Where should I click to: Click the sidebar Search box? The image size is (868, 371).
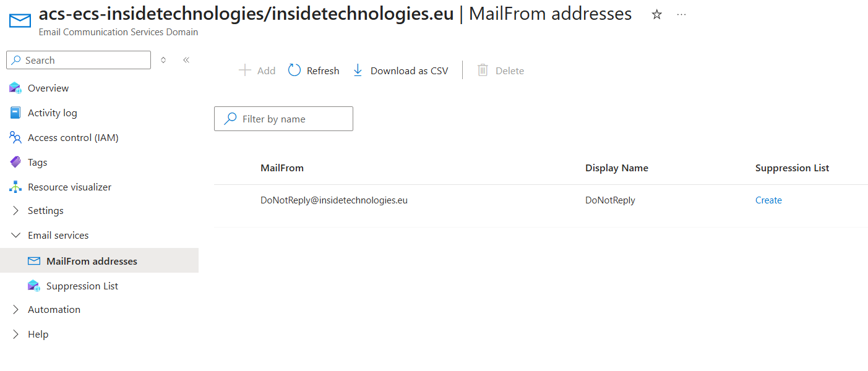pos(84,60)
